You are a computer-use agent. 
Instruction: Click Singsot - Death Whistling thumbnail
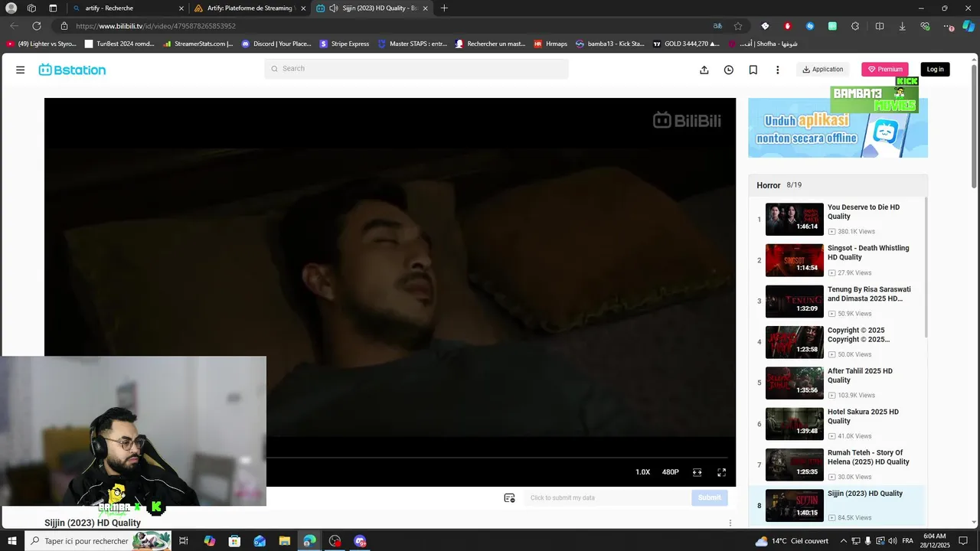point(795,260)
